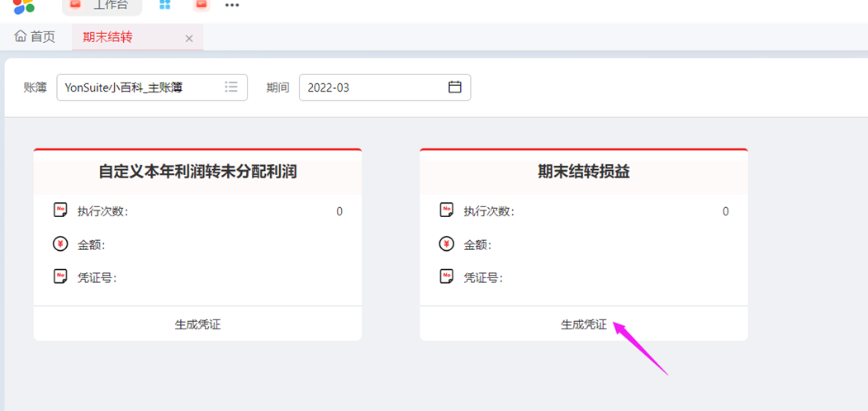868x411 pixels.
Task: Open the calendar date picker icon
Action: point(455,87)
